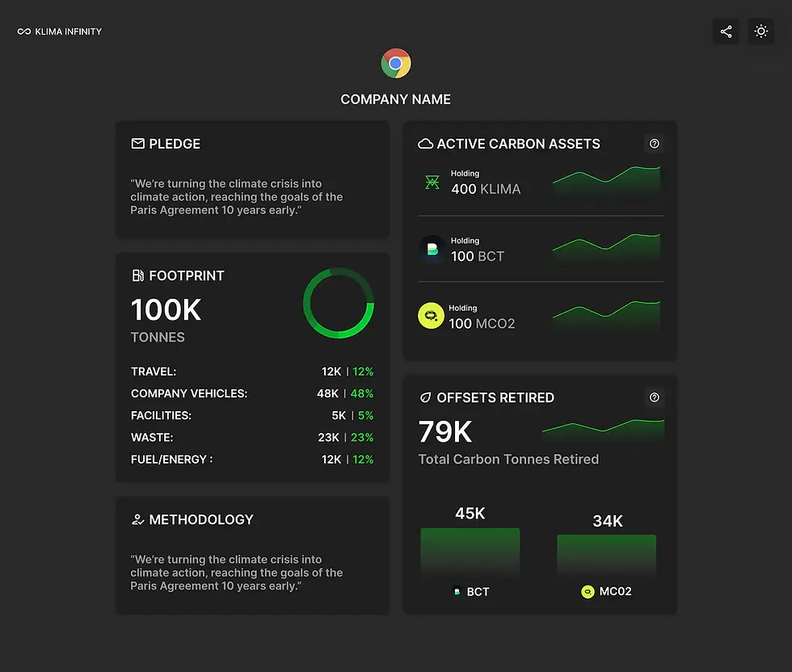Image resolution: width=792 pixels, height=672 pixels.
Task: Click the COMPANY VEHICLES: row label
Action: tap(189, 393)
